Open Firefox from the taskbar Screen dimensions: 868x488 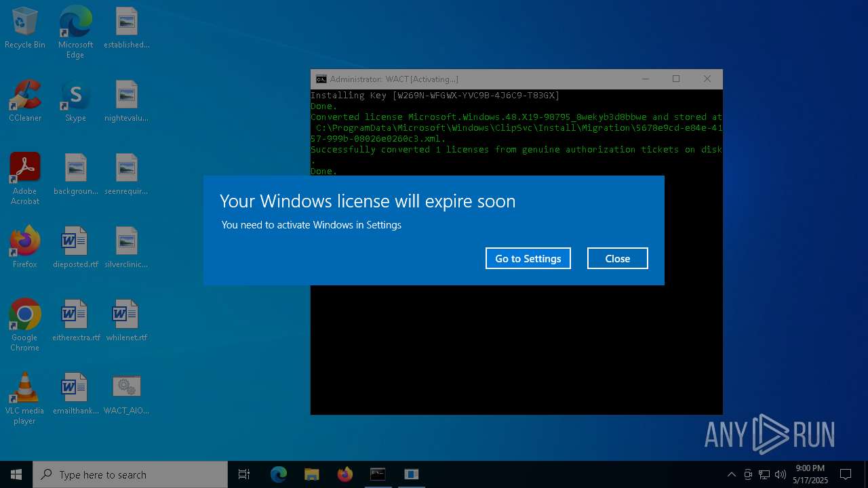[344, 474]
